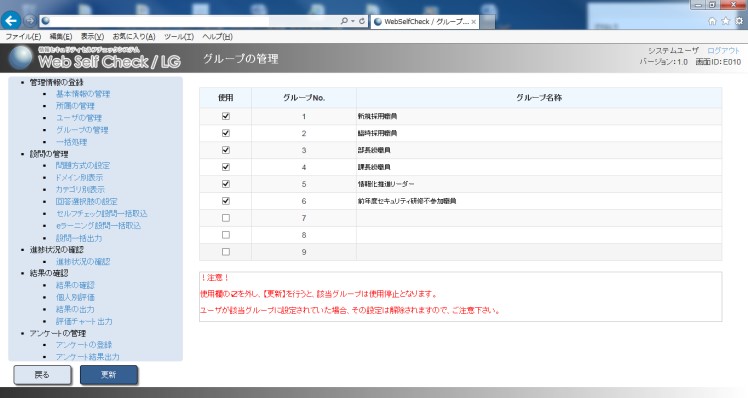The image size is (748, 398).
Task: Open the ユーザの管理 link
Action: (x=79, y=118)
